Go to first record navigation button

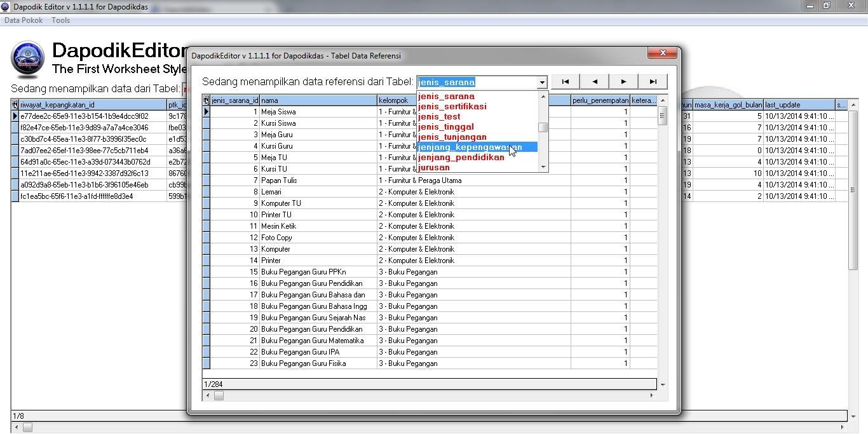[566, 81]
